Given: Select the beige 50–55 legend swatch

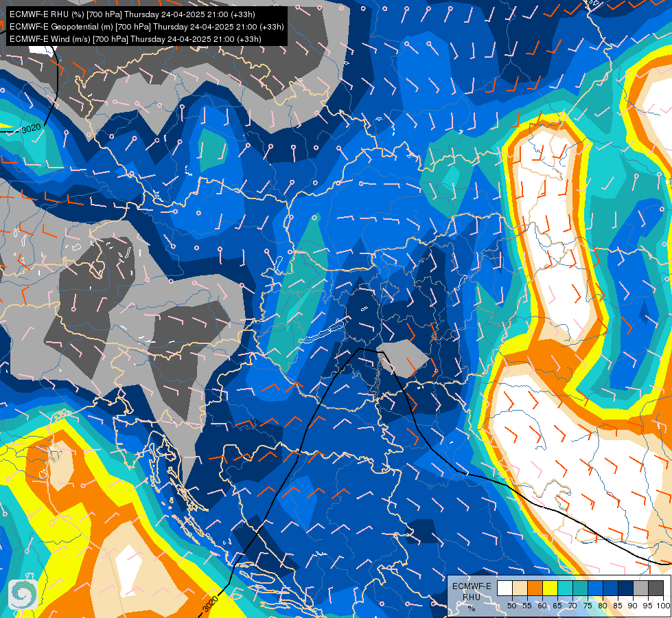Looking at the screenshot, I should (x=520, y=588).
